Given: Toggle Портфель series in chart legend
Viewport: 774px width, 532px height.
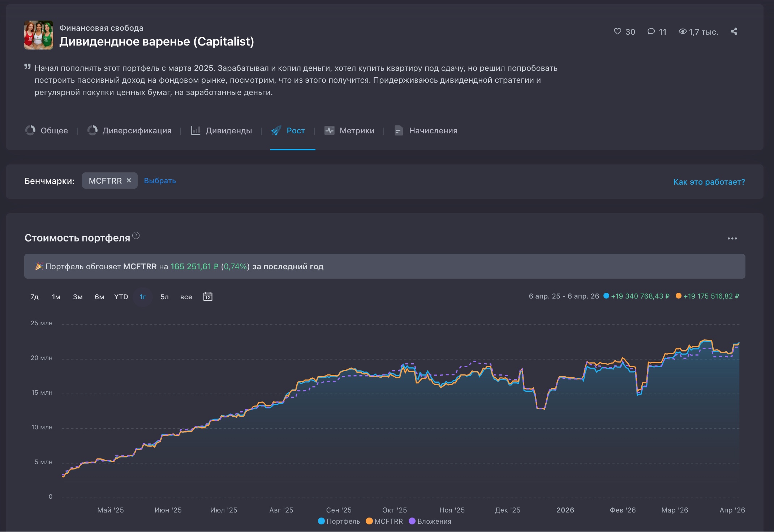Looking at the screenshot, I should (x=339, y=521).
